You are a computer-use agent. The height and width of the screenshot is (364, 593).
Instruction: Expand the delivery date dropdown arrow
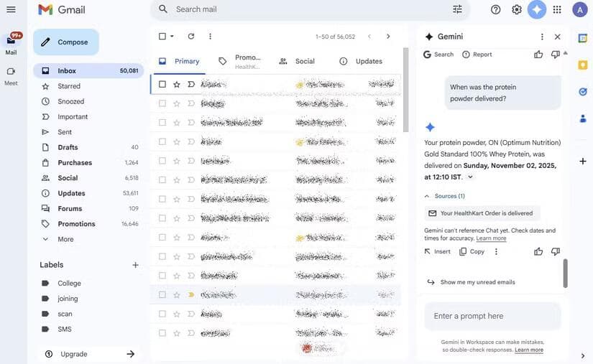pyautogui.click(x=471, y=177)
